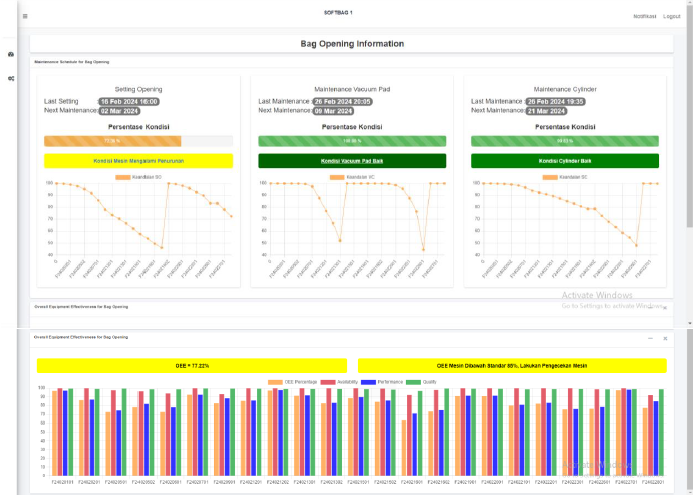Toggle Quality legend entry in bar chart
693x496 pixels.
click(425, 380)
